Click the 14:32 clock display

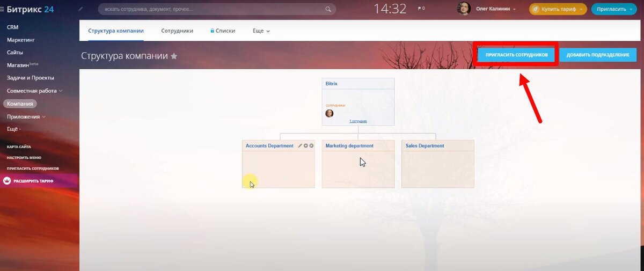click(x=390, y=9)
